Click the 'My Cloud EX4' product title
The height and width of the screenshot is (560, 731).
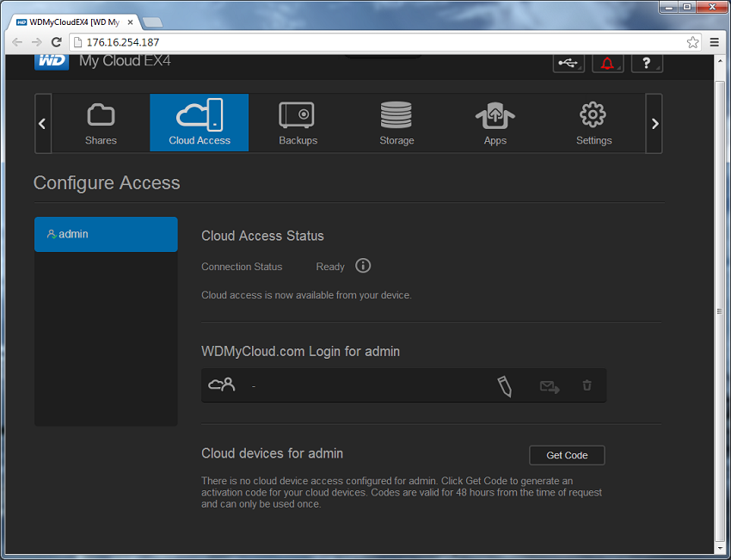125,61
